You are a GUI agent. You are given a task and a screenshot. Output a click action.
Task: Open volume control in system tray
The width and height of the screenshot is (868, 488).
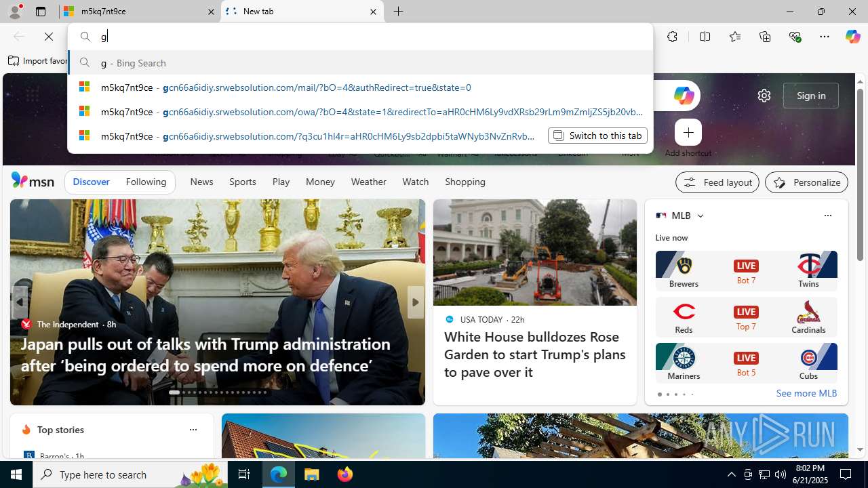tap(781, 474)
